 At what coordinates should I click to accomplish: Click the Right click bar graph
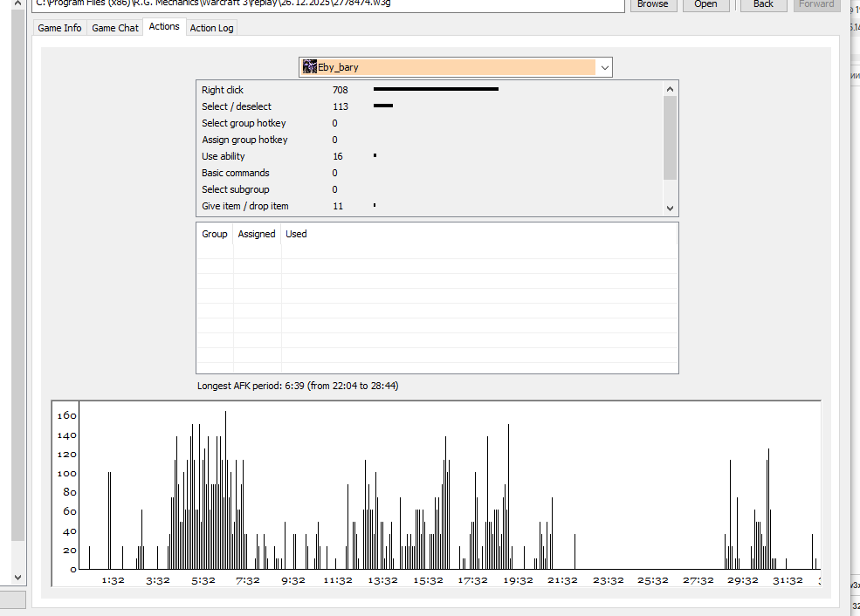click(x=436, y=89)
